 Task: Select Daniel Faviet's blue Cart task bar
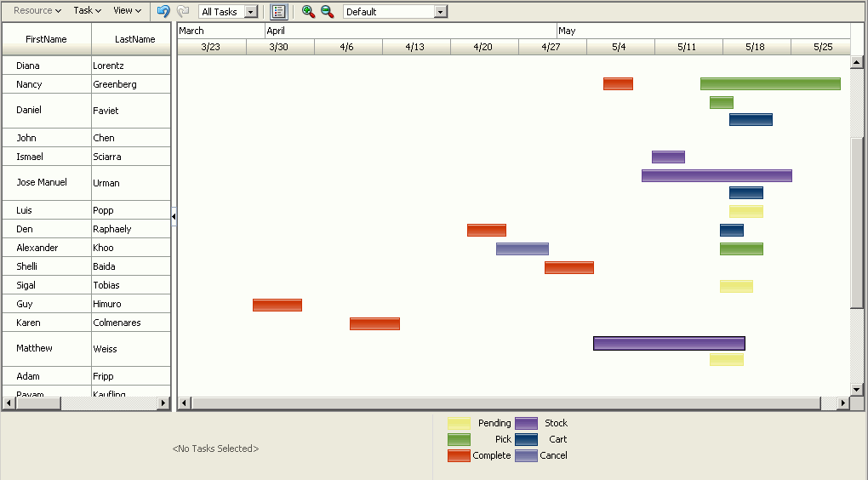click(751, 120)
